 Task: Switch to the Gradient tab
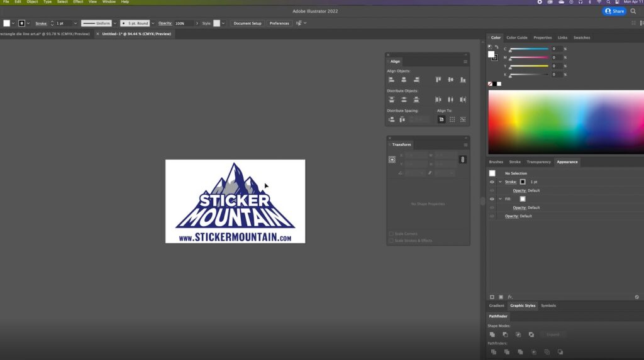tap(497, 305)
